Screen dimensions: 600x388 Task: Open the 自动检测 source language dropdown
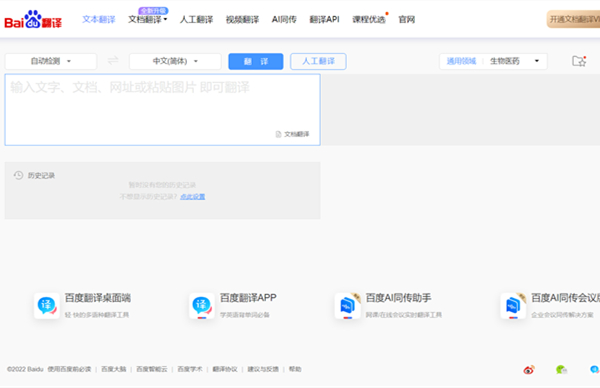(51, 61)
